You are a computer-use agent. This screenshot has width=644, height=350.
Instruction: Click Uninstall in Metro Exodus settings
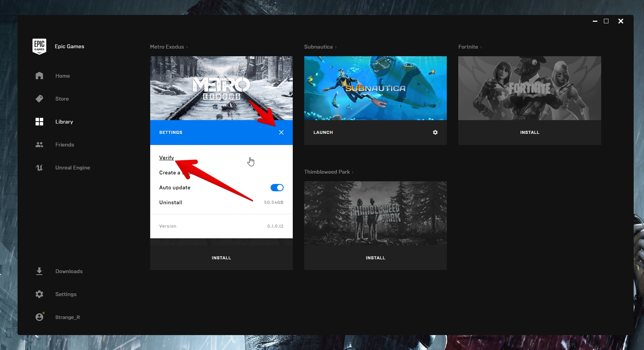(x=171, y=202)
